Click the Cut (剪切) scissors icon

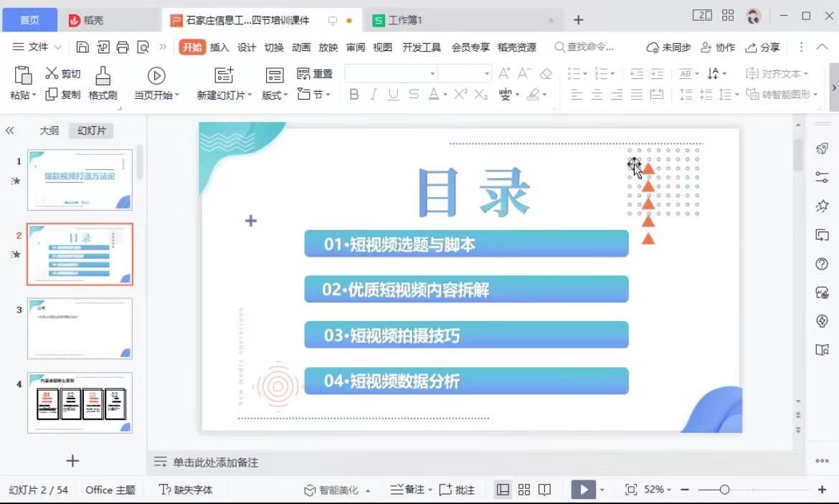click(x=52, y=73)
